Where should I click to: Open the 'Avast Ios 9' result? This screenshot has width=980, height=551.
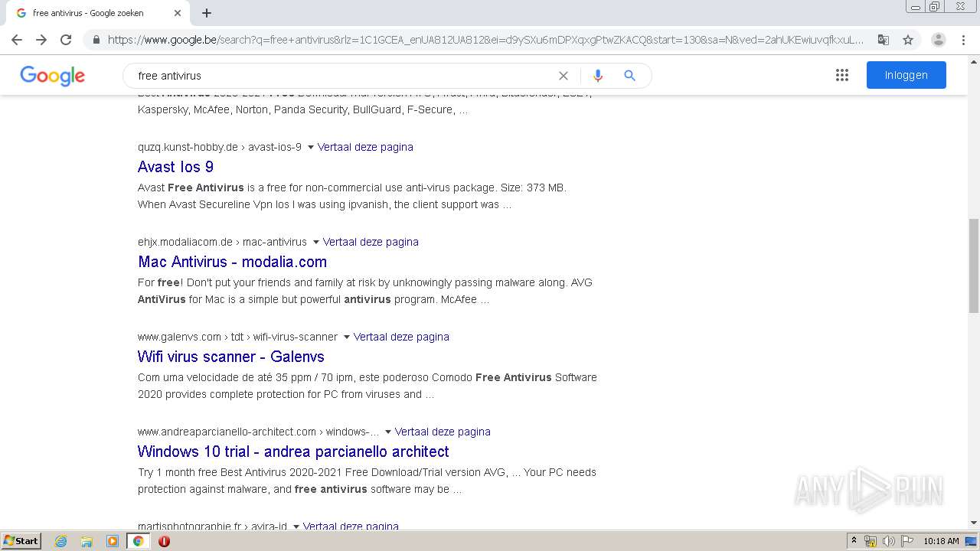(175, 167)
